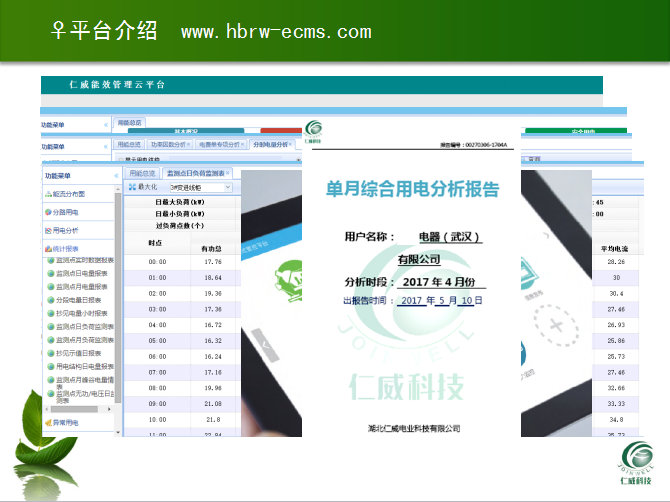Click globe icon beside 抄见示值日报表

pyautogui.click(x=51, y=353)
